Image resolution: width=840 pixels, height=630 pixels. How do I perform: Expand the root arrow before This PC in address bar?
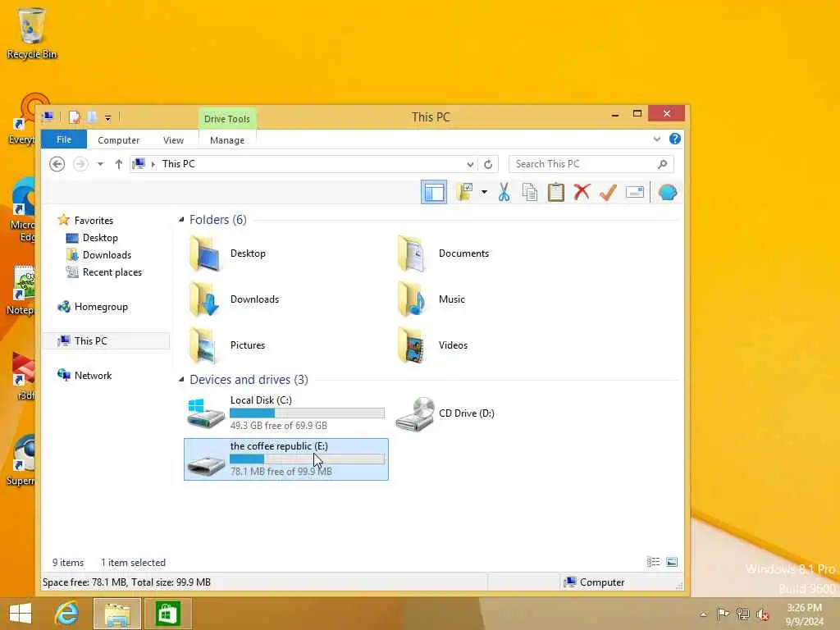[153, 164]
